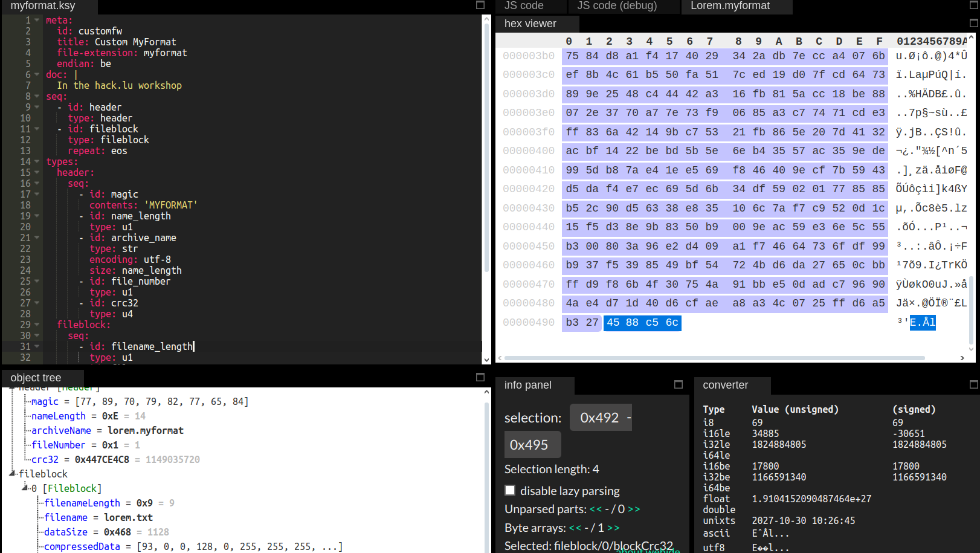Select filenameLength in object tree

[x=109, y=503]
